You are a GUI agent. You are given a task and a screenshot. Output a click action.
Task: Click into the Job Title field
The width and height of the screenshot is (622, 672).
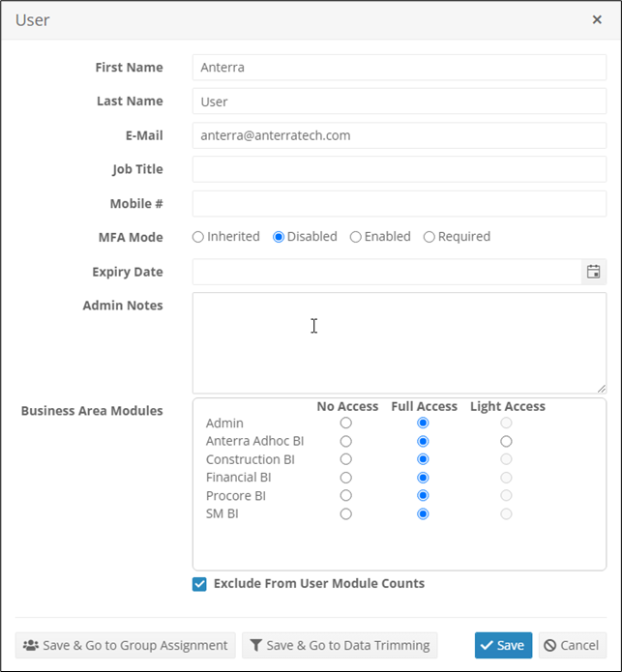coord(399,169)
